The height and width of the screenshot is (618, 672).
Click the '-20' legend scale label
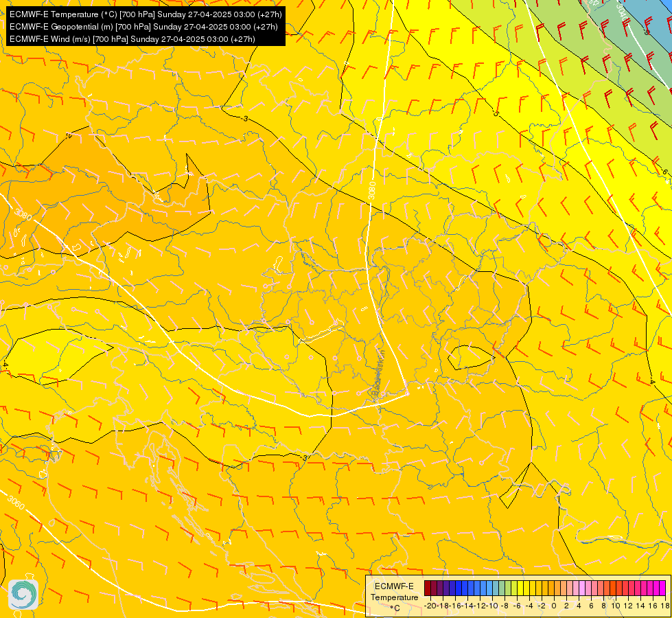pos(430,606)
